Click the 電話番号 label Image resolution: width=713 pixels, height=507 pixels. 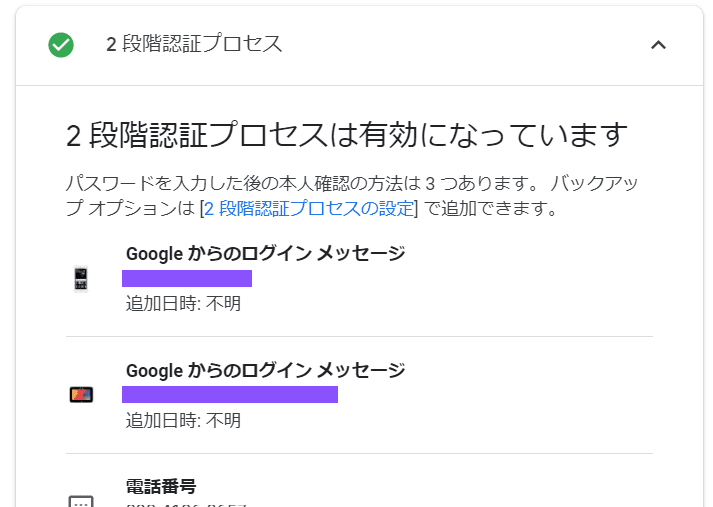[161, 487]
